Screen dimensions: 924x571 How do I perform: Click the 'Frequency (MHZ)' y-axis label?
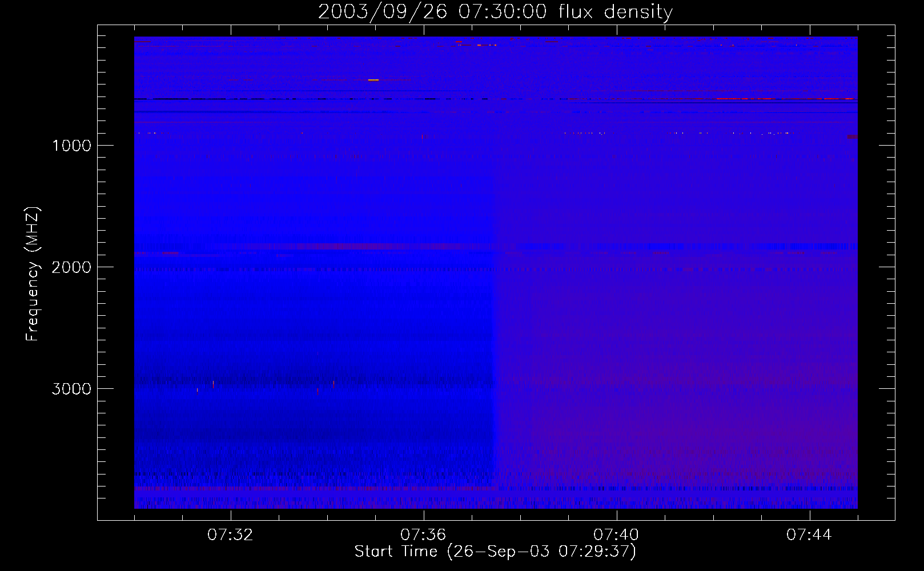(33, 274)
